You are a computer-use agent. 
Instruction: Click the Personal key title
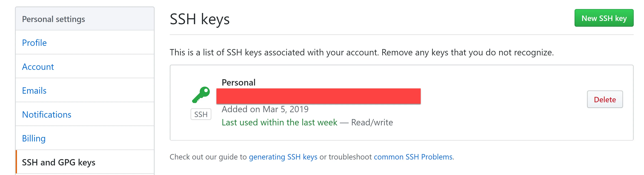pos(238,82)
